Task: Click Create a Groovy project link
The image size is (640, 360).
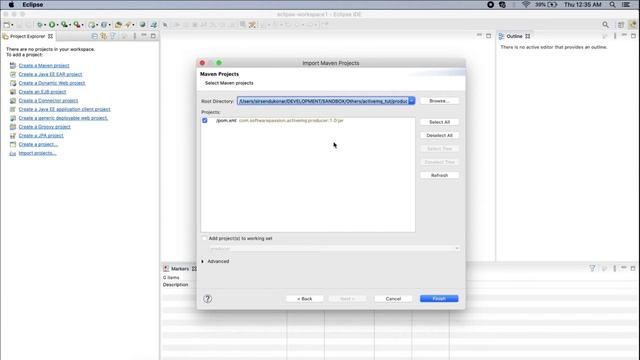Action: 44,127
